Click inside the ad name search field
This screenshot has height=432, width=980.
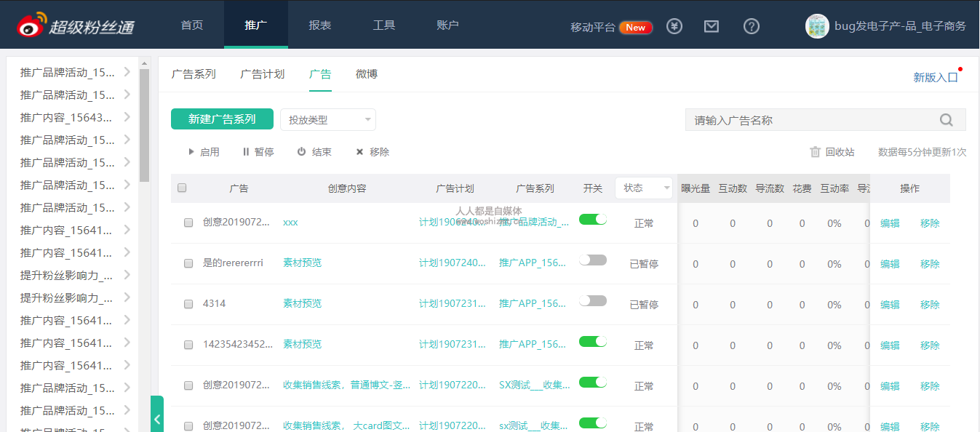[808, 120]
